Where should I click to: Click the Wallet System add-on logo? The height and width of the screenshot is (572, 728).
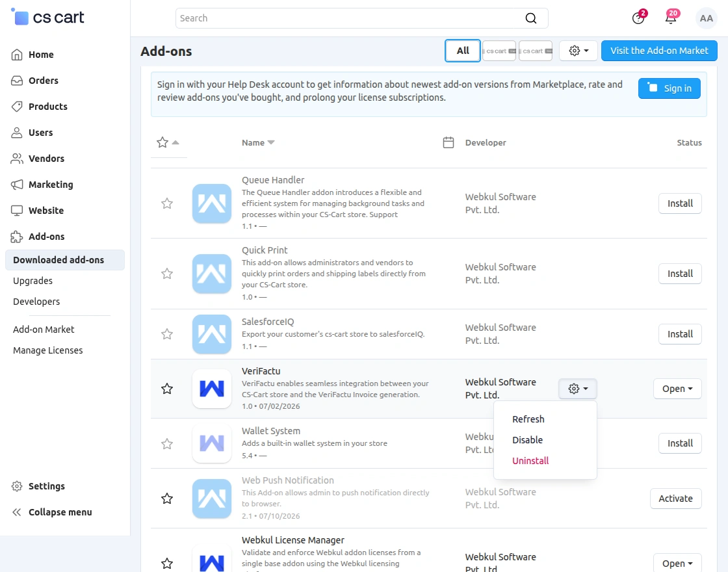point(212,443)
